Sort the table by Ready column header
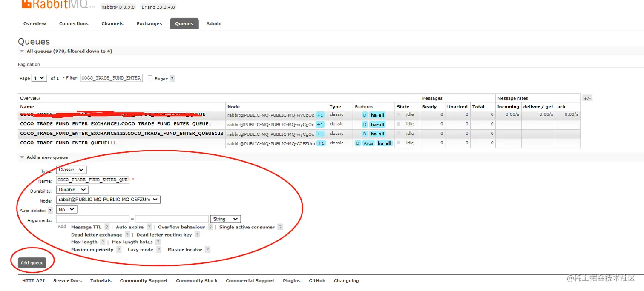The height and width of the screenshot is (291, 644). pyautogui.click(x=429, y=107)
